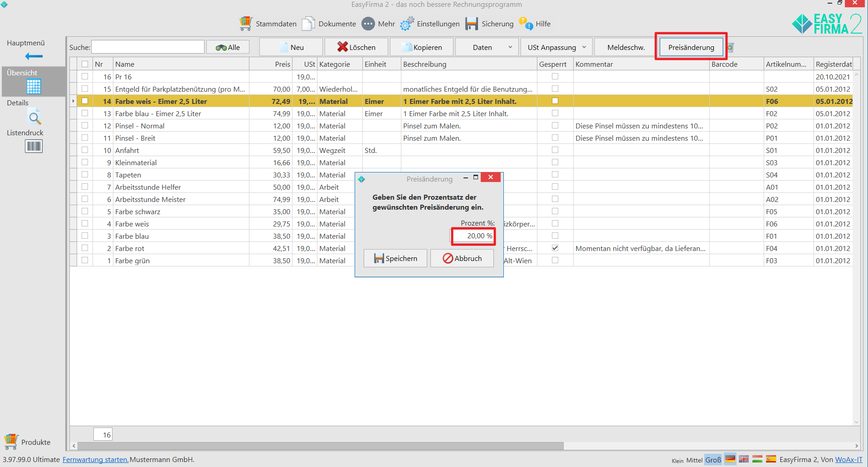The width and height of the screenshot is (868, 467).
Task: Open Hilfe question-mark icon
Action: 526,24
